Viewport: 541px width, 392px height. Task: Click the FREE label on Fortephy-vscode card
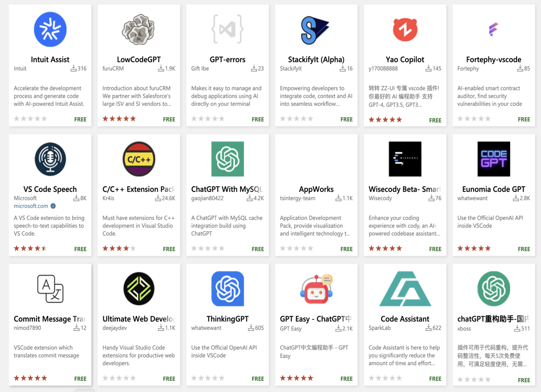click(x=524, y=119)
